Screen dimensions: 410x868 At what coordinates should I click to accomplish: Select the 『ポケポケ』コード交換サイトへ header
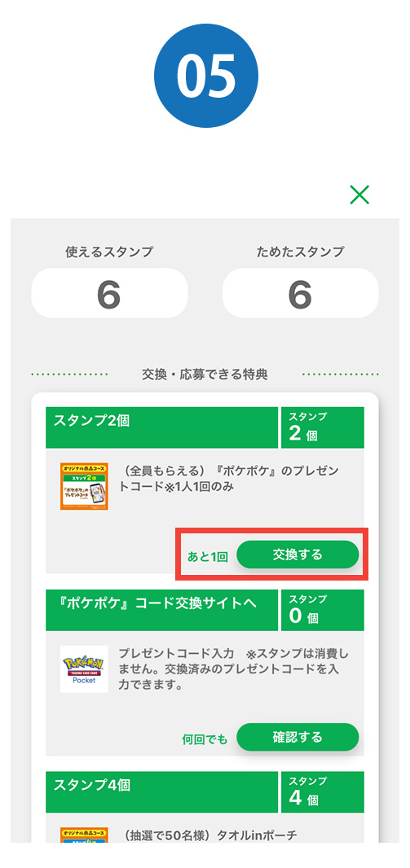[161, 610]
